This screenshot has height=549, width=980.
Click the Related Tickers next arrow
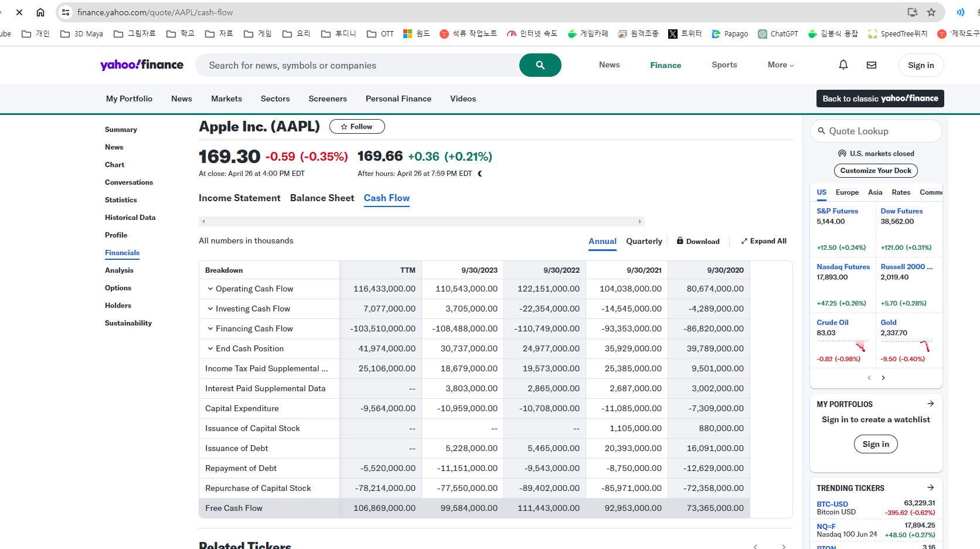click(784, 546)
